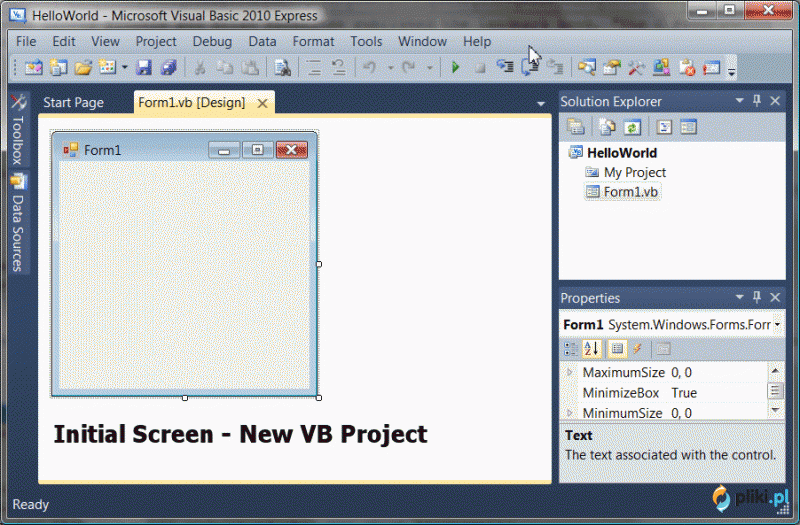Click the MaximumSize value 0, 0
The height and width of the screenshot is (525, 800).
(681, 372)
